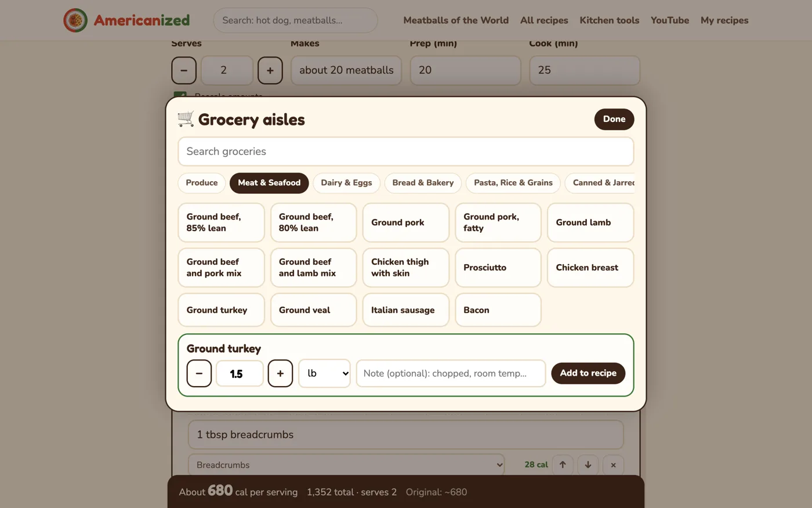Select Ground beef and pork mix
Screen dimensions: 812x508
pyautogui.click(x=221, y=268)
